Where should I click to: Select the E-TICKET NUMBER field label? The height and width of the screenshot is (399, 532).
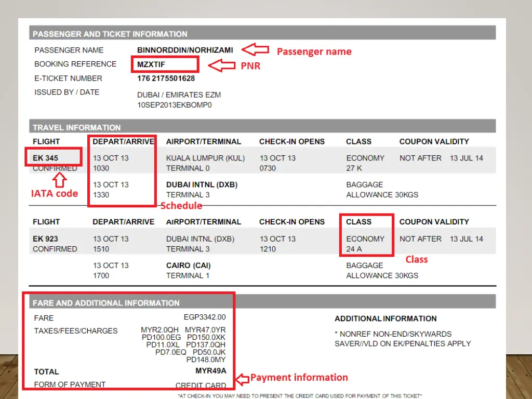tap(68, 78)
